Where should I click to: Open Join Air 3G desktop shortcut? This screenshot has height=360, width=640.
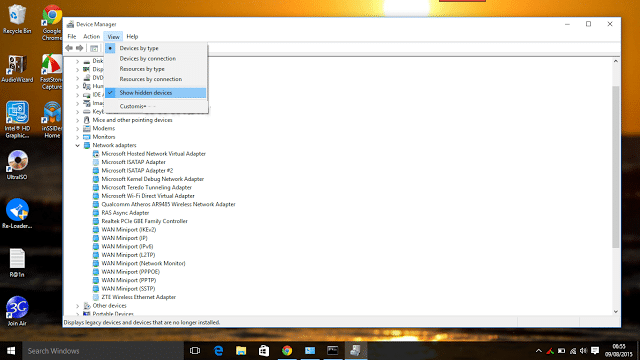point(17,311)
